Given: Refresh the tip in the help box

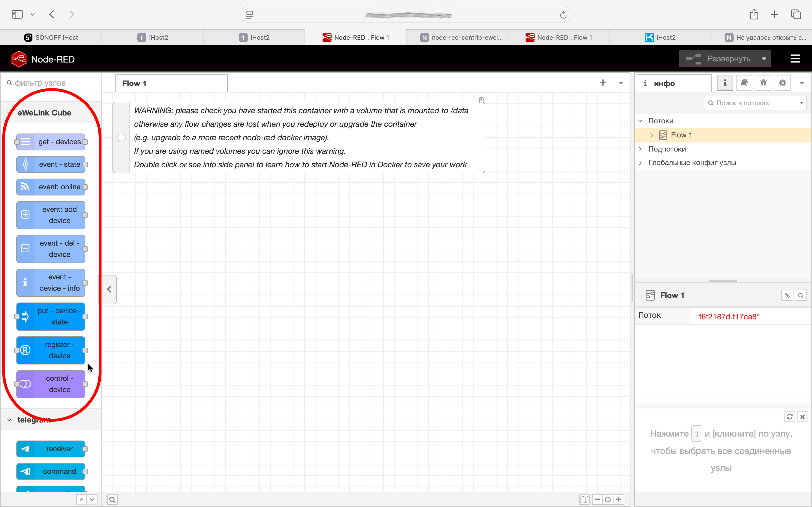Looking at the screenshot, I should 789,417.
